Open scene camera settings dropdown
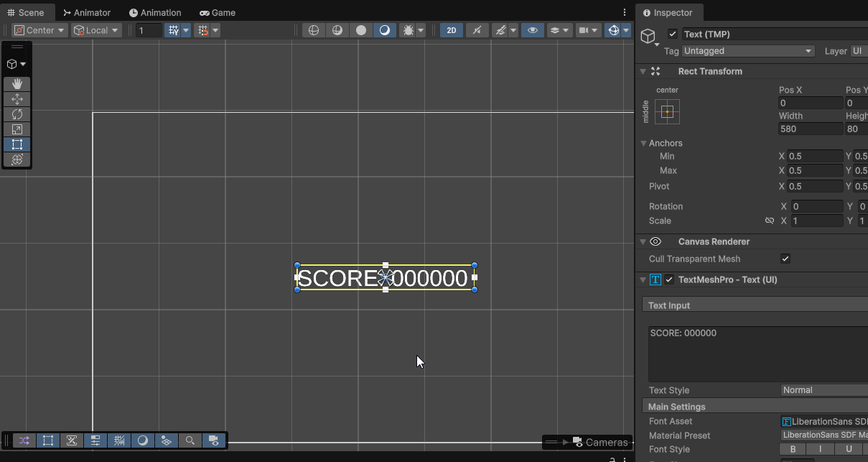Screen dimensions: 868x462 [588, 30]
